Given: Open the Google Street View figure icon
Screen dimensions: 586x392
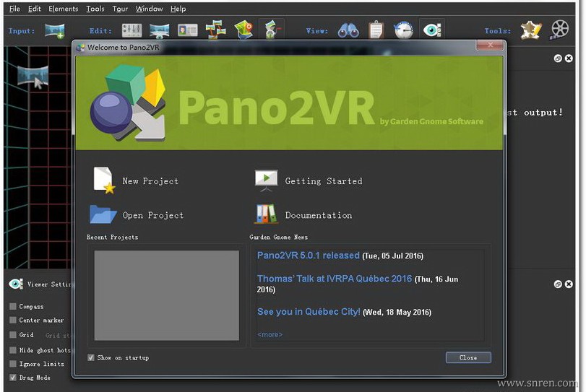Looking at the screenshot, I should [272, 30].
